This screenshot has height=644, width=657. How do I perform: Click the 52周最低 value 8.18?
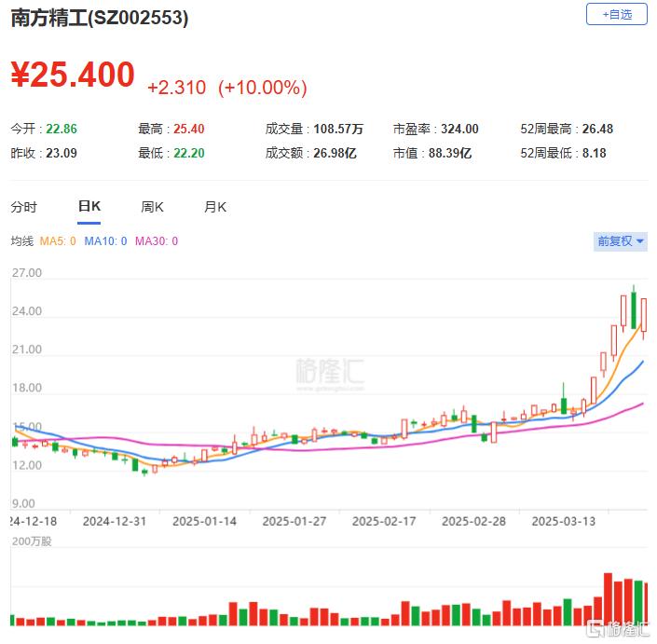pos(595,153)
